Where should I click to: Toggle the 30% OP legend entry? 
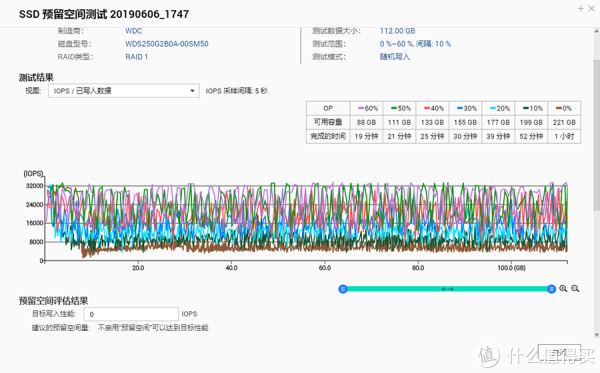point(466,108)
